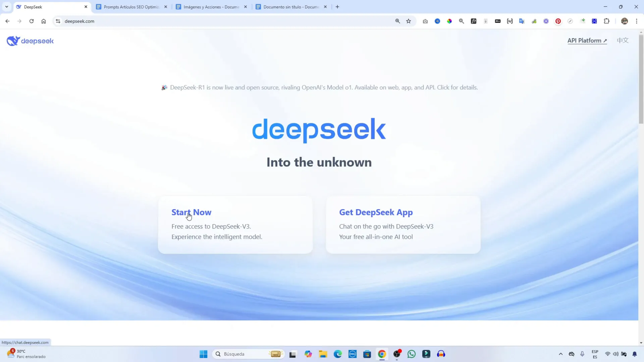Screen dimensions: 644x362
Task: Mute the microphone in the system tray
Action: tap(582, 354)
